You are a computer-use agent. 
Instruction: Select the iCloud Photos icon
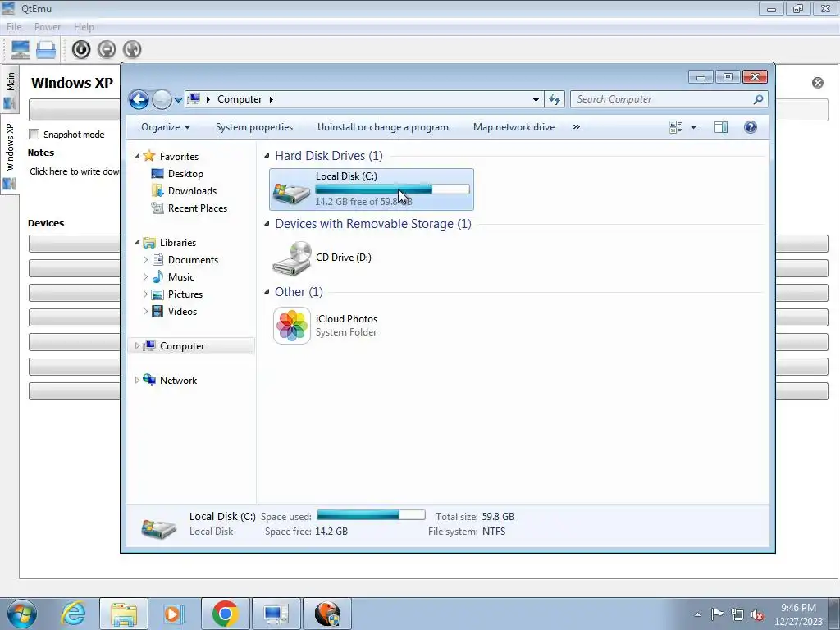click(x=292, y=325)
